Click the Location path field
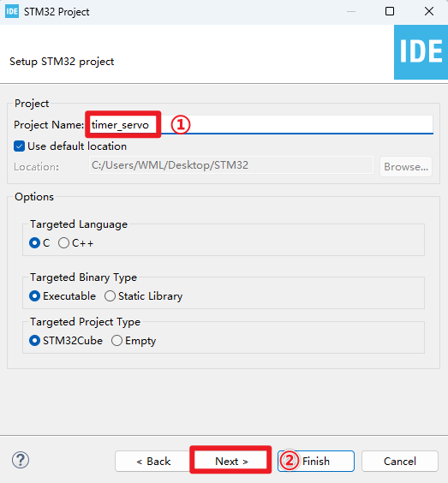Screen dimensions: 448x483 pos(231,165)
